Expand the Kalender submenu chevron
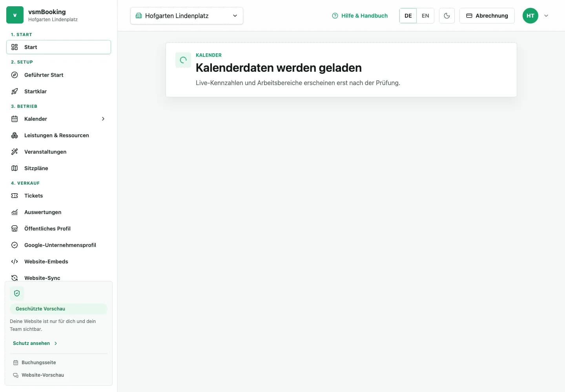The image size is (565, 392). click(x=103, y=119)
